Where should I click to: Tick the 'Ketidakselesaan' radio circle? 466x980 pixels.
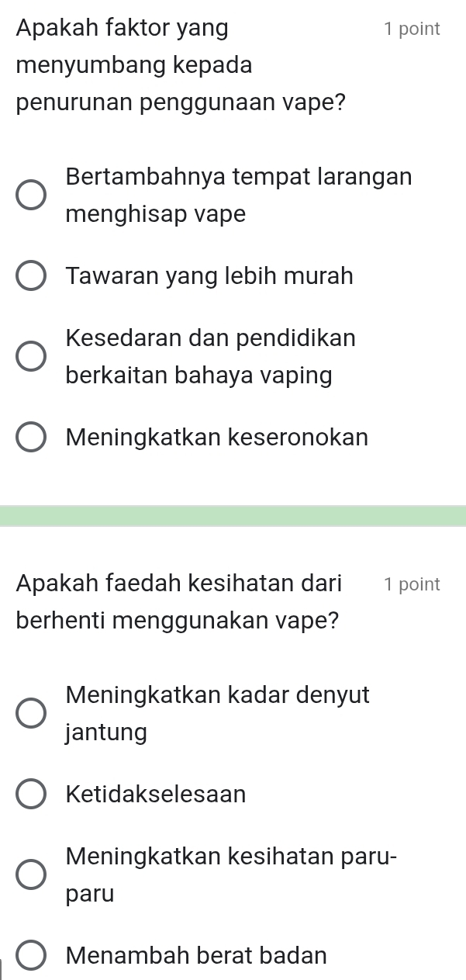click(32, 795)
